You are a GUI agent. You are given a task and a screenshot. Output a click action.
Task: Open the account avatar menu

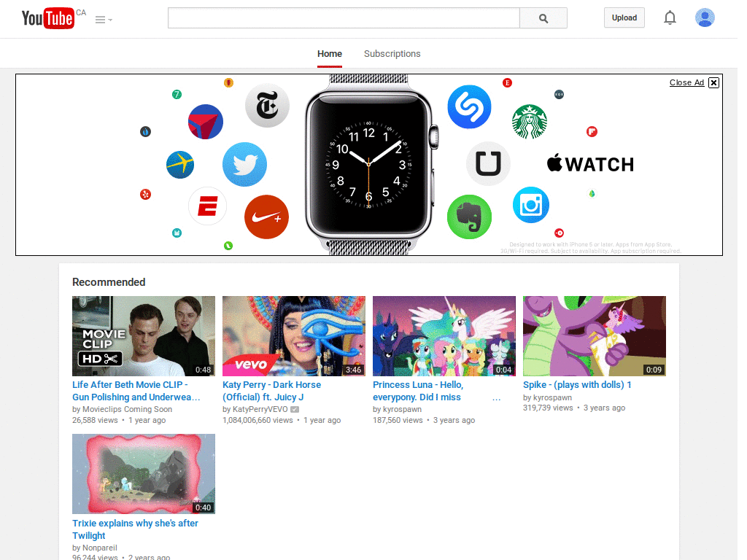(705, 17)
